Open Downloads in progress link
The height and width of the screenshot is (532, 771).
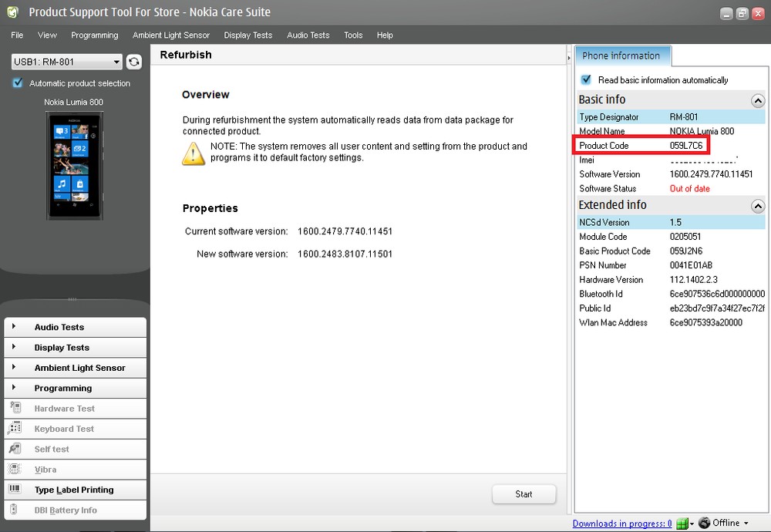[x=622, y=524]
